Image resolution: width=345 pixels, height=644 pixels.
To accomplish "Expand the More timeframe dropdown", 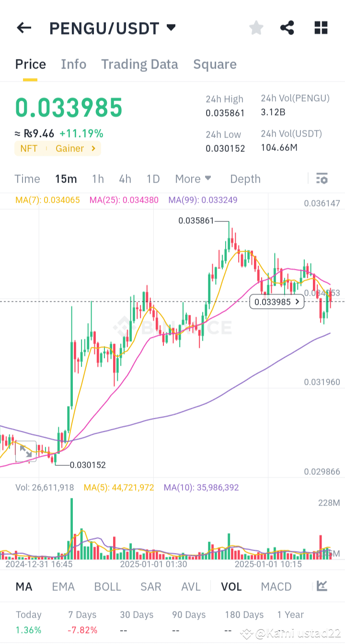I will (x=193, y=178).
